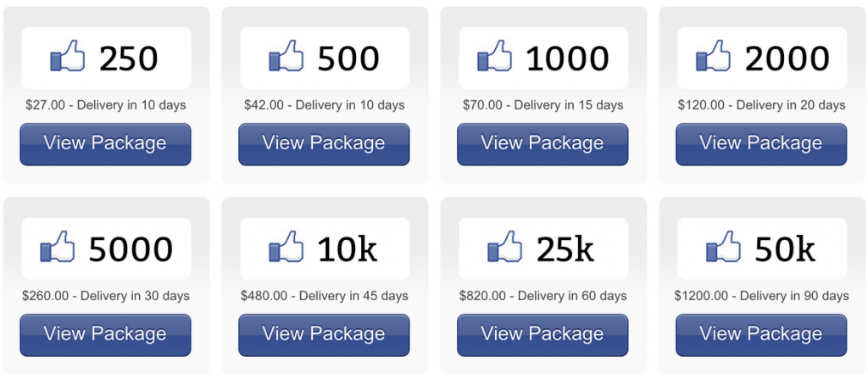Open View Package under $42.00 price
This screenshot has width=868, height=379.
click(324, 144)
